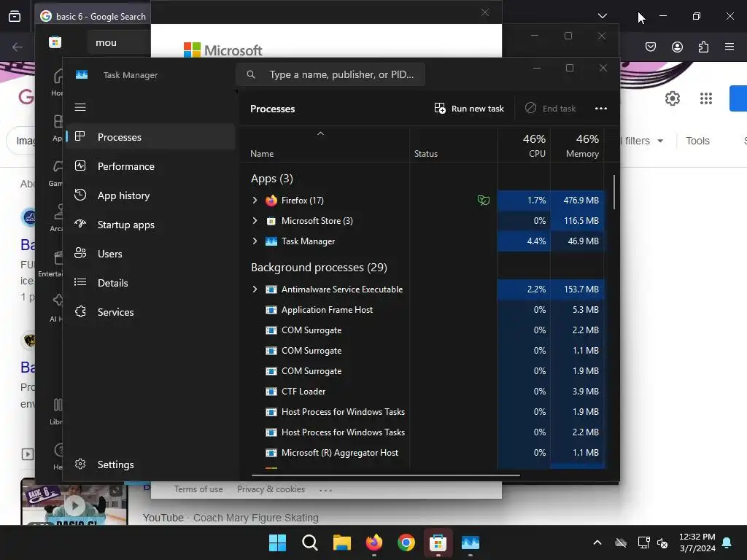Open the Firefox list all tabs dropdown arrow

603,16
